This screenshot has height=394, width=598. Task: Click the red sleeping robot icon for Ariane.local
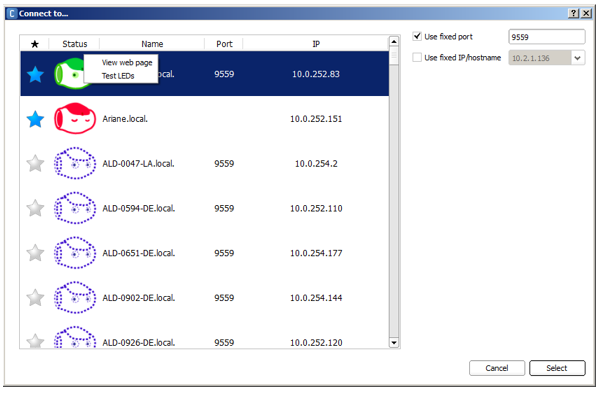click(x=75, y=119)
